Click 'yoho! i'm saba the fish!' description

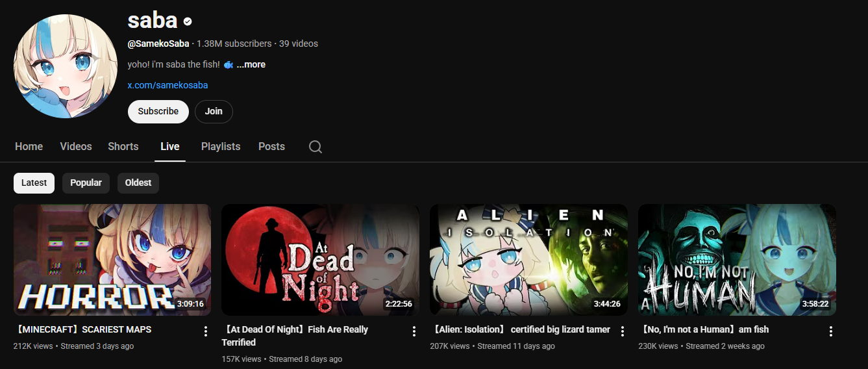pyautogui.click(x=174, y=64)
